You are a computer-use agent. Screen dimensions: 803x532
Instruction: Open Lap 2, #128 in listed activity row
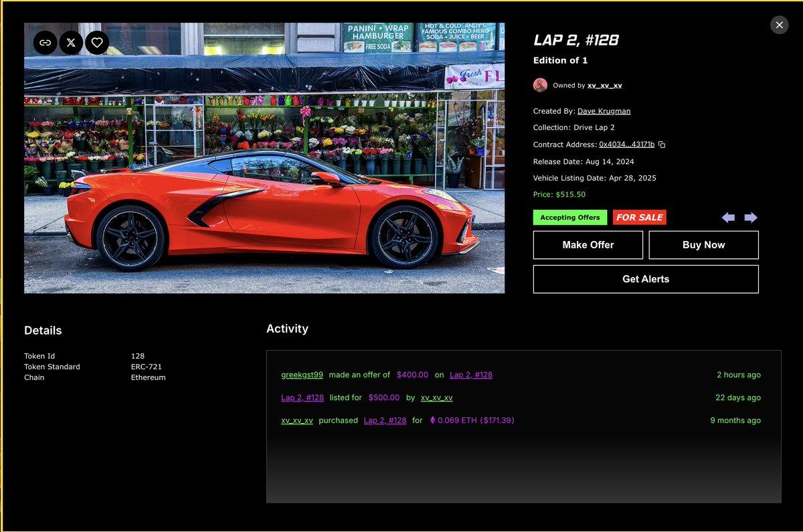click(x=302, y=397)
